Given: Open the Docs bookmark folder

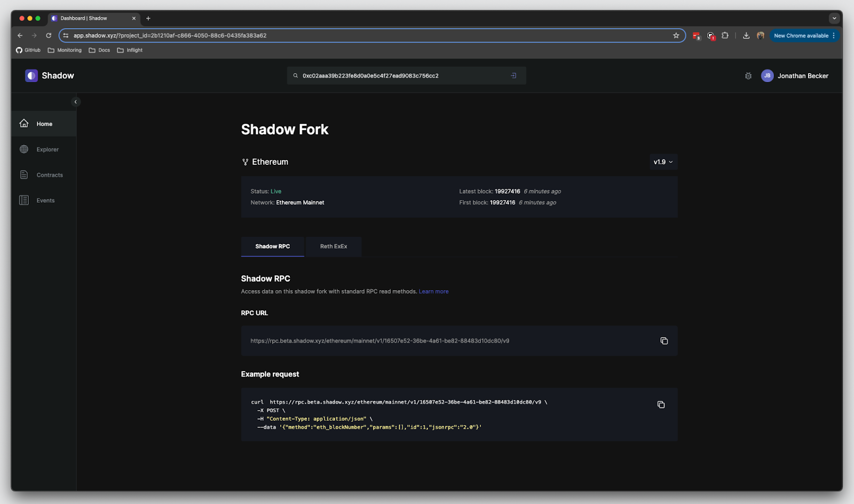Looking at the screenshot, I should [99, 50].
